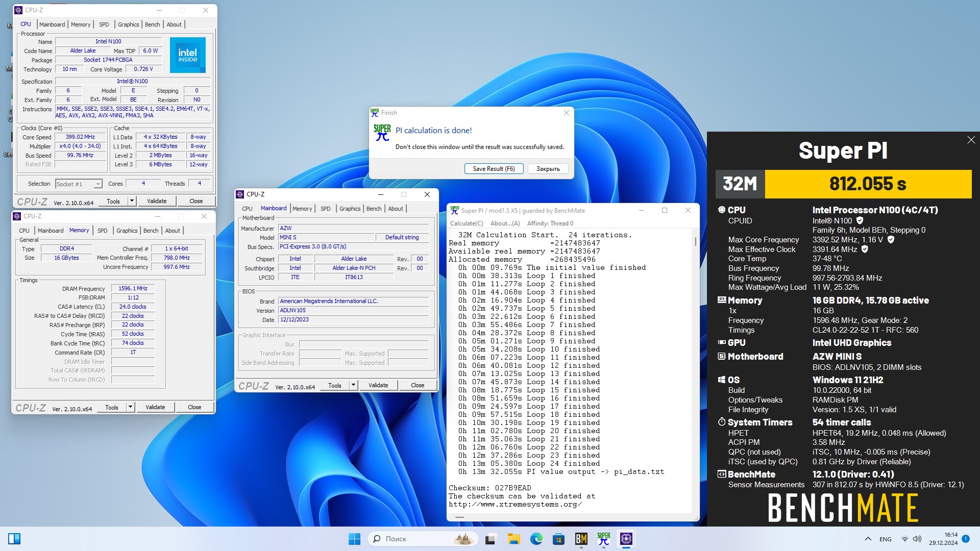980x551 pixels.
Task: Click the DRAM Frequency value 1596.1 MHz
Action: click(x=133, y=288)
